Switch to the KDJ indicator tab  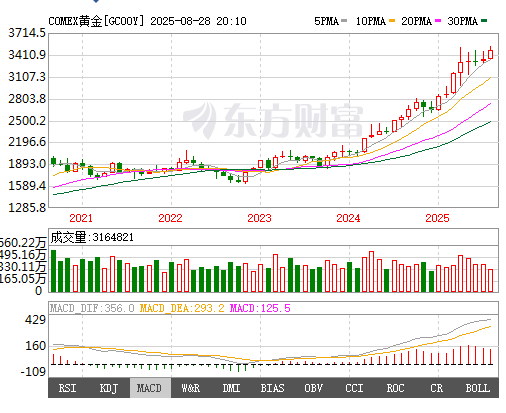[x=109, y=388]
